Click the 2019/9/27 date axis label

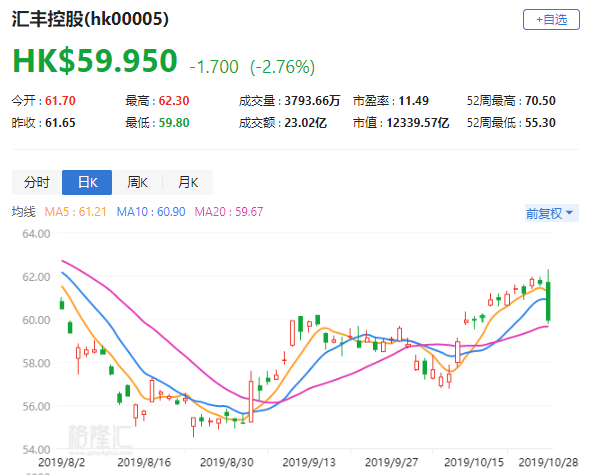(391, 462)
